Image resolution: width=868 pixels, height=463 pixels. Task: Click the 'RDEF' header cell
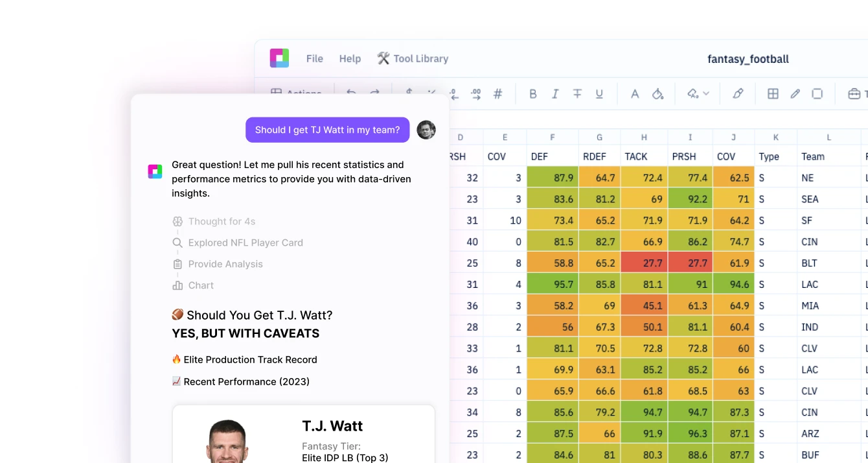[599, 156]
